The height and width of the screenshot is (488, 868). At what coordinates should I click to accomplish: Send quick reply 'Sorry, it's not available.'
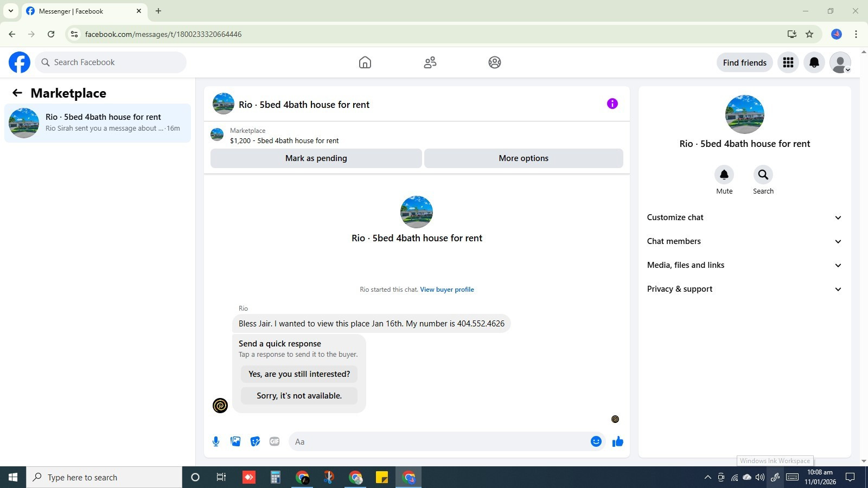299,396
